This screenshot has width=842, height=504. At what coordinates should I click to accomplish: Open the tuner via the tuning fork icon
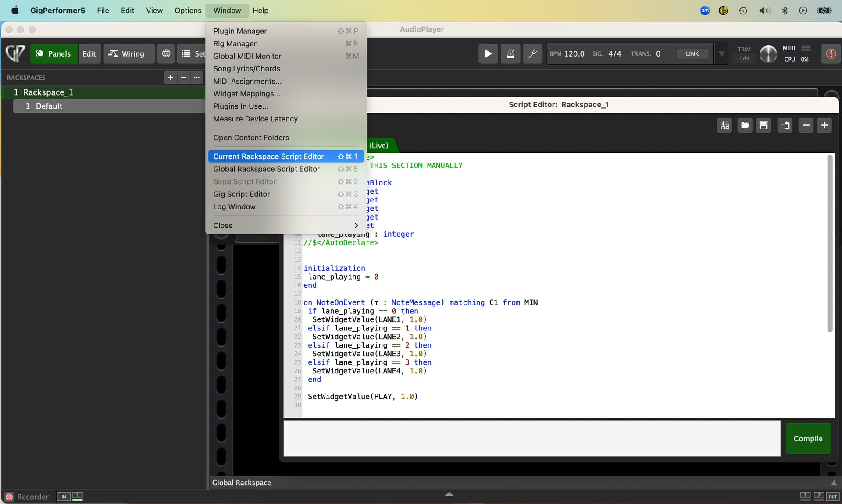[x=532, y=53]
